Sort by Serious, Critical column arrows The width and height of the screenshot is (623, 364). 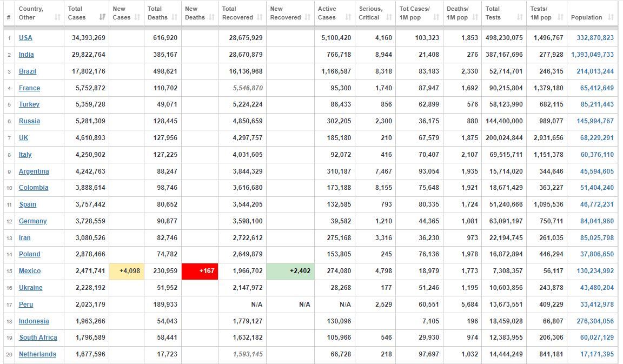tap(389, 17)
